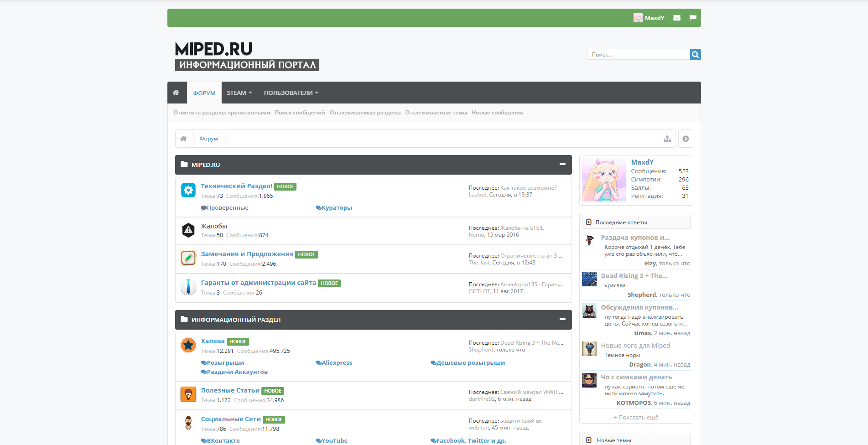868x445 pixels.
Task: Open Новые сообщения submenu link
Action: 497,113
